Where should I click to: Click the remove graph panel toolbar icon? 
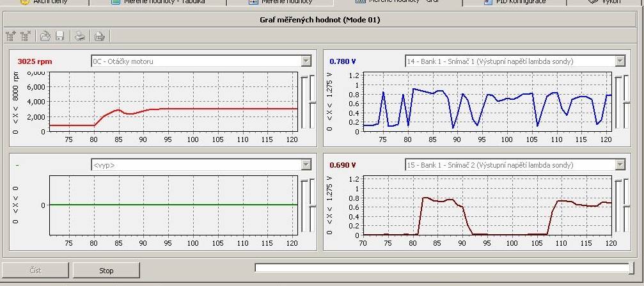point(26,36)
